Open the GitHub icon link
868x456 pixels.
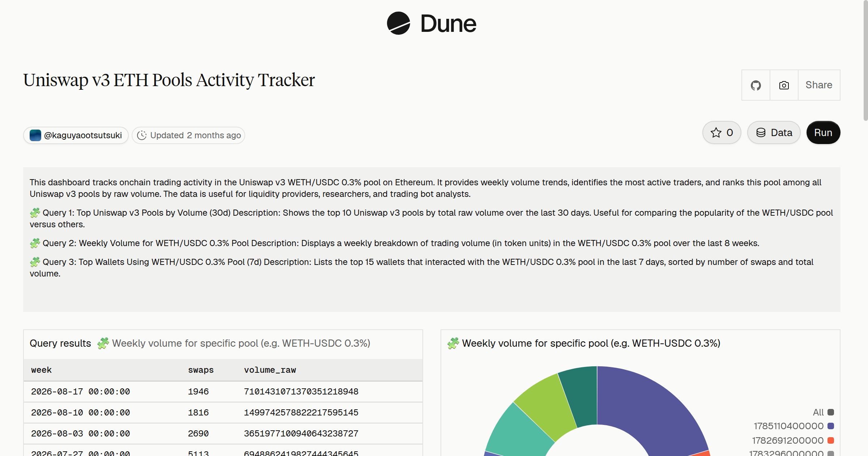pyautogui.click(x=756, y=85)
